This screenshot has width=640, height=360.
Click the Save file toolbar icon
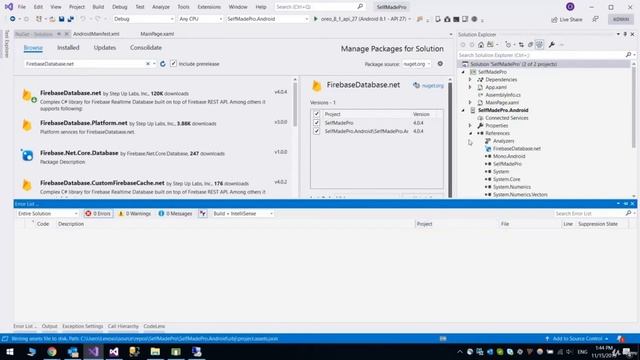pos(61,19)
